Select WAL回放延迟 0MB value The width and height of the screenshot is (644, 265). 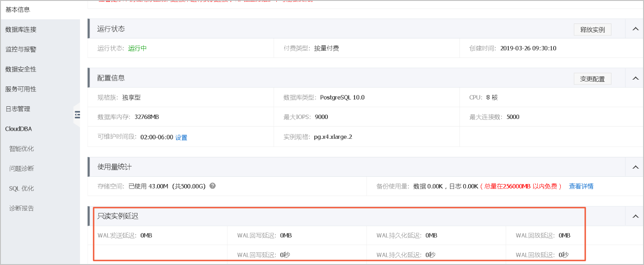coord(564,235)
